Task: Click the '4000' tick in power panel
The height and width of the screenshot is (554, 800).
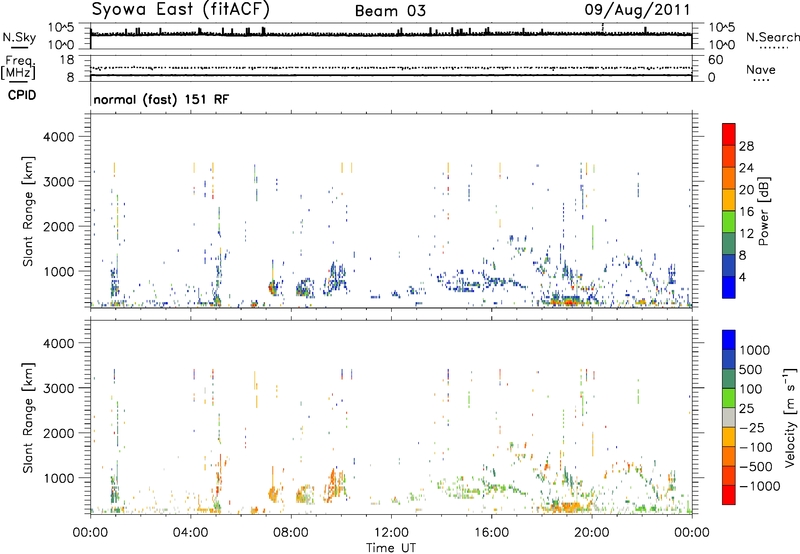Action: pyautogui.click(x=59, y=137)
